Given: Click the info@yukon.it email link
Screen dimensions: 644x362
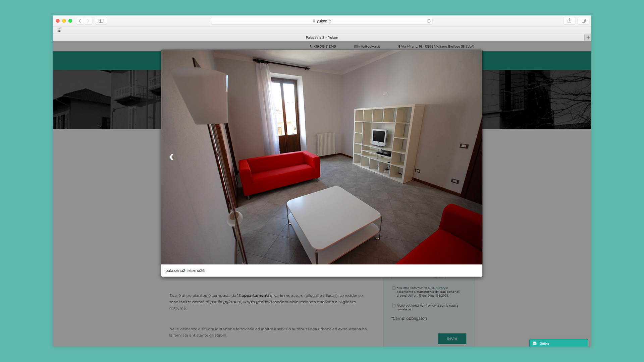Looking at the screenshot, I should pos(369,47).
